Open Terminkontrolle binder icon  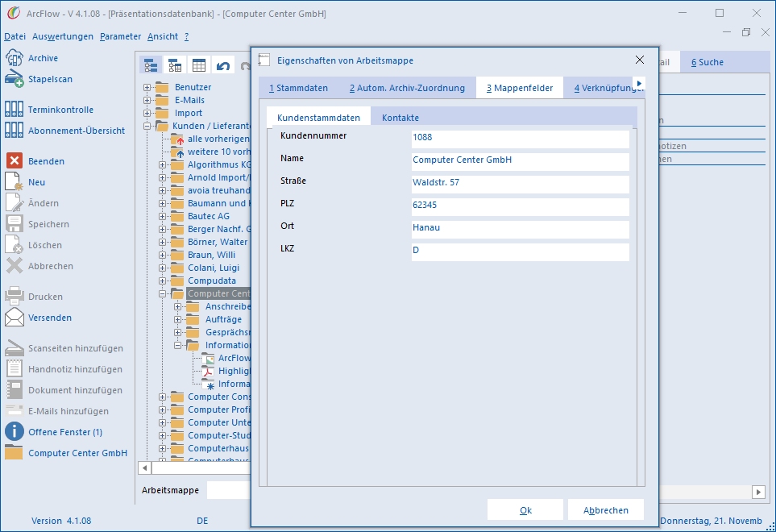coord(14,110)
